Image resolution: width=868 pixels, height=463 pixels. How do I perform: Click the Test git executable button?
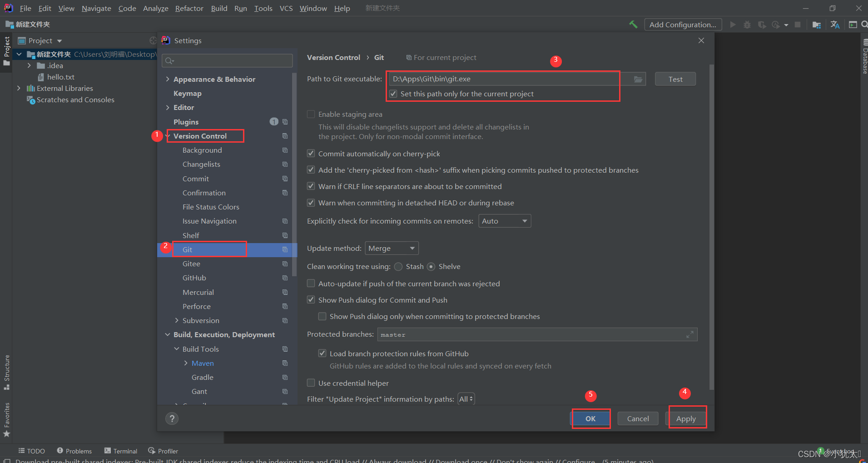tap(675, 79)
